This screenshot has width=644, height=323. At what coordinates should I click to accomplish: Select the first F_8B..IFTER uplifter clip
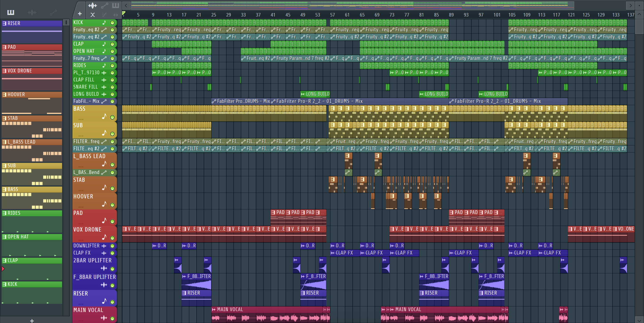pos(197,282)
